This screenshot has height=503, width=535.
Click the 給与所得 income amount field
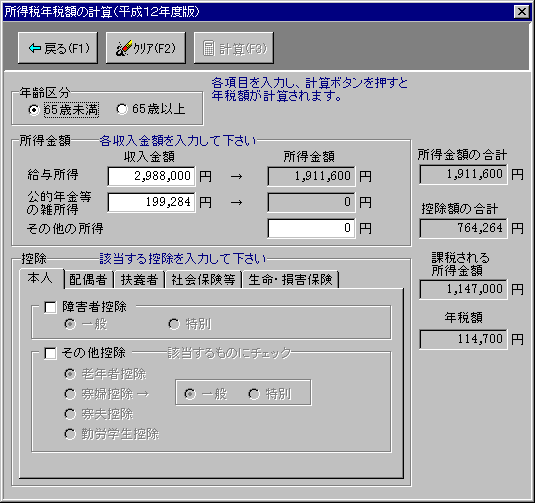click(x=151, y=176)
